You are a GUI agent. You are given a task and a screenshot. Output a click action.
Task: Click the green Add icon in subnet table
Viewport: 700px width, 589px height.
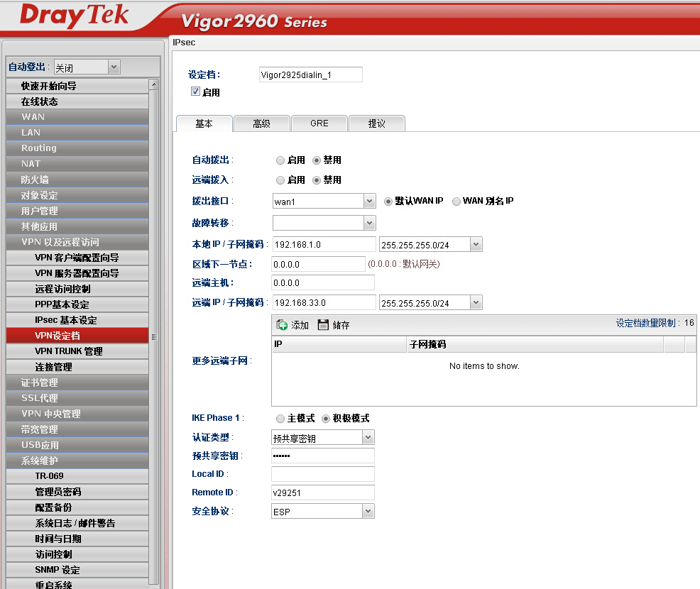pyautogui.click(x=282, y=325)
